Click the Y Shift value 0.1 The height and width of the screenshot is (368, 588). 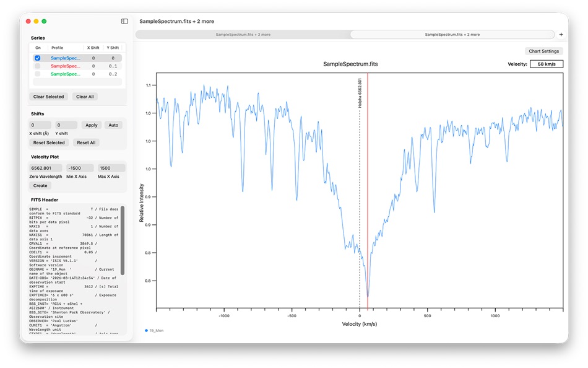113,66
